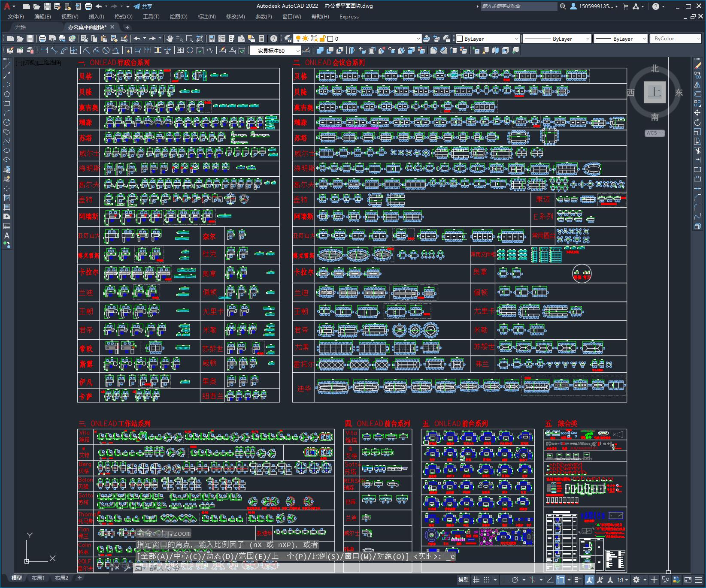
Task: Select the Multiline Text A tool
Action: pyautogui.click(x=7, y=235)
